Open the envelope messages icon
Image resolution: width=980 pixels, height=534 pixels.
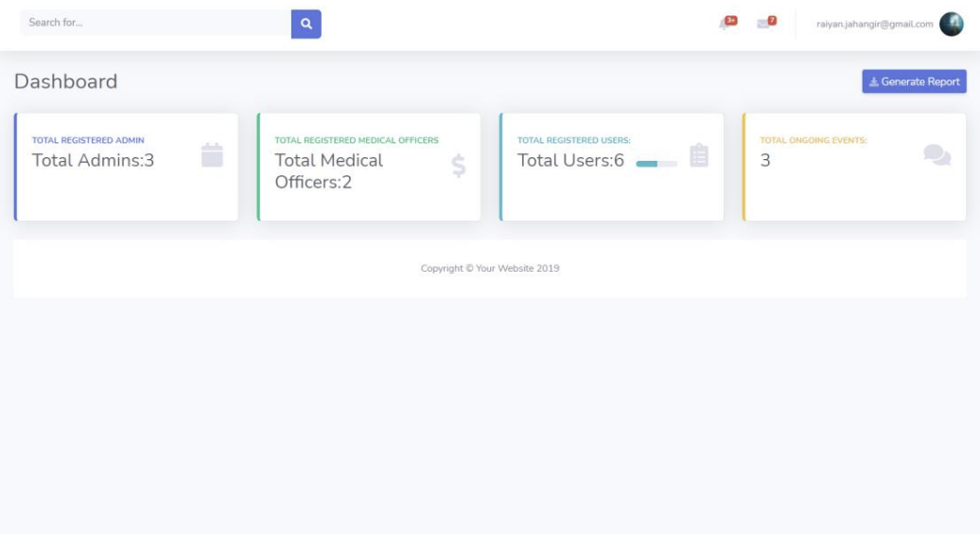click(x=764, y=24)
